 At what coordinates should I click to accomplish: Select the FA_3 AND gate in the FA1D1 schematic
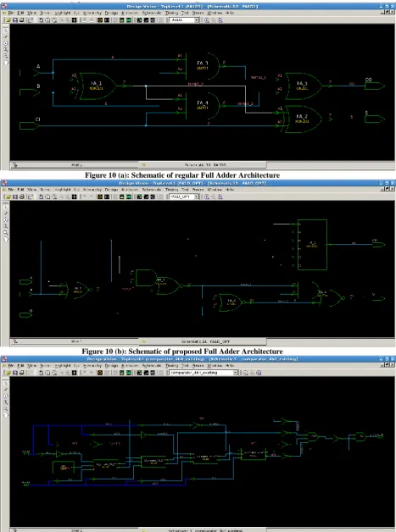(x=203, y=65)
